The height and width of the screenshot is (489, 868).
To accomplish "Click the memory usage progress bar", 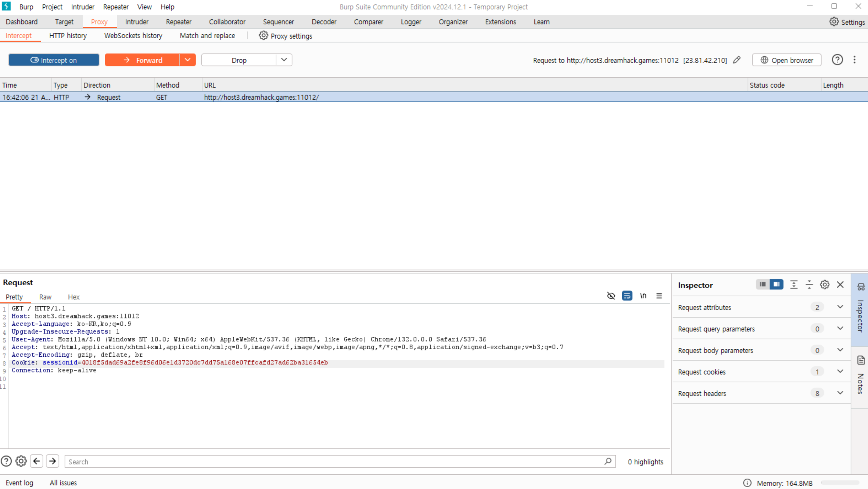I will 839,483.
